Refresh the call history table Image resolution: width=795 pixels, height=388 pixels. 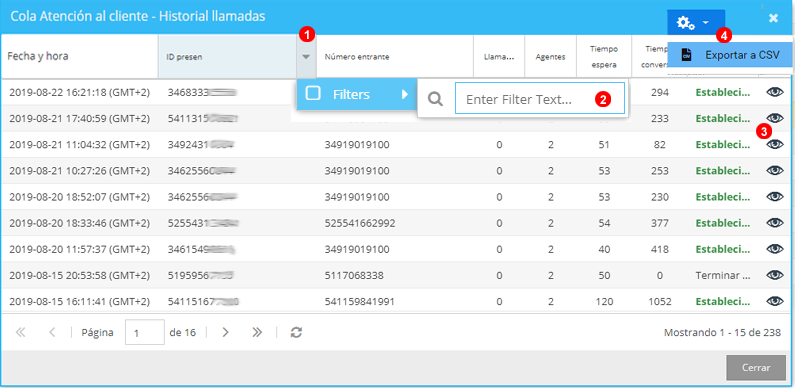pos(296,332)
